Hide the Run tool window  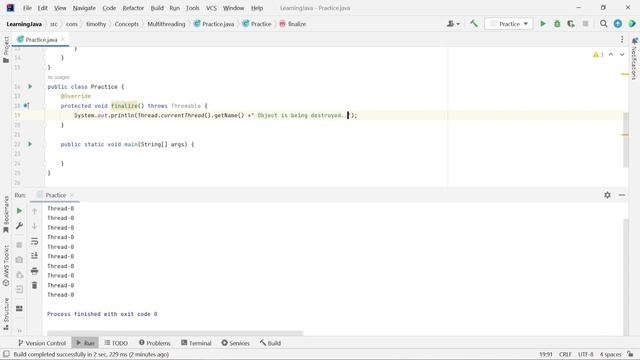622,195
